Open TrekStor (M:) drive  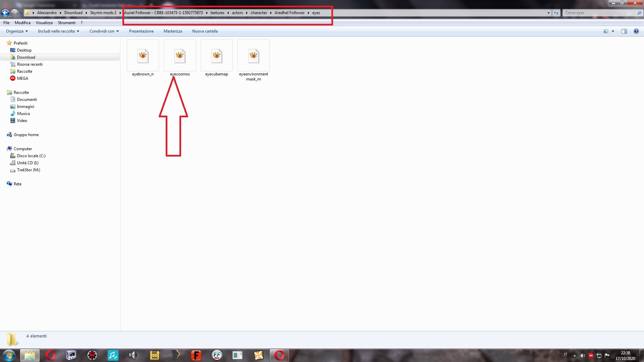(x=29, y=170)
